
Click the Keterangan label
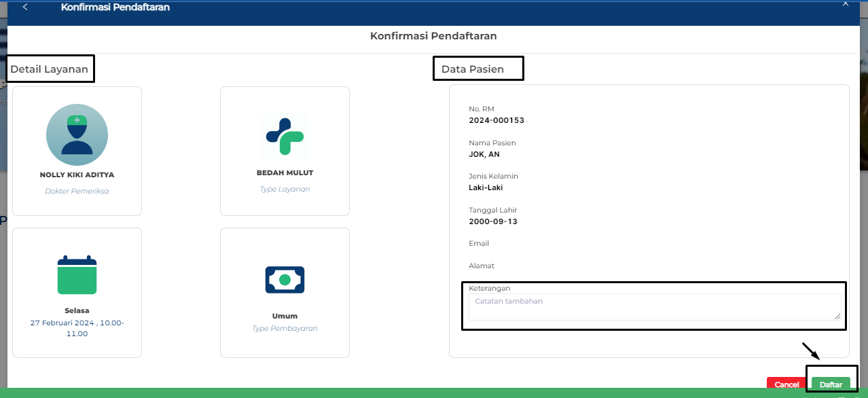pos(489,288)
